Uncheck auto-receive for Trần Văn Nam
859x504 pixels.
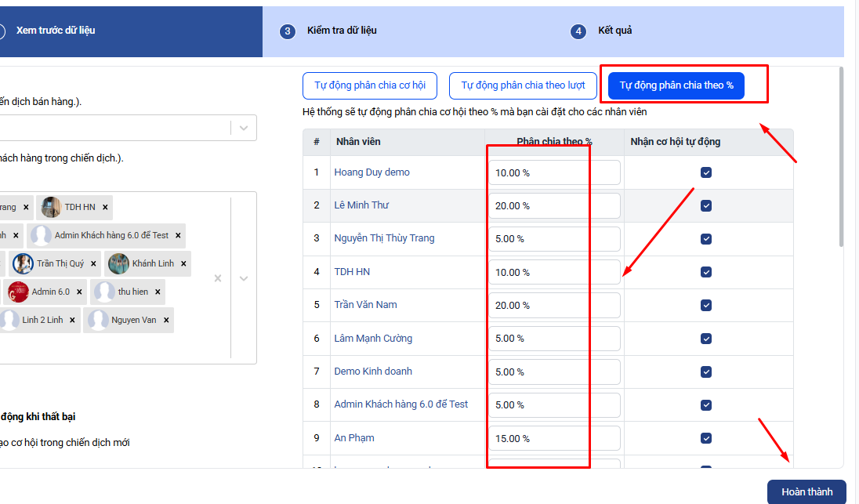coord(706,305)
